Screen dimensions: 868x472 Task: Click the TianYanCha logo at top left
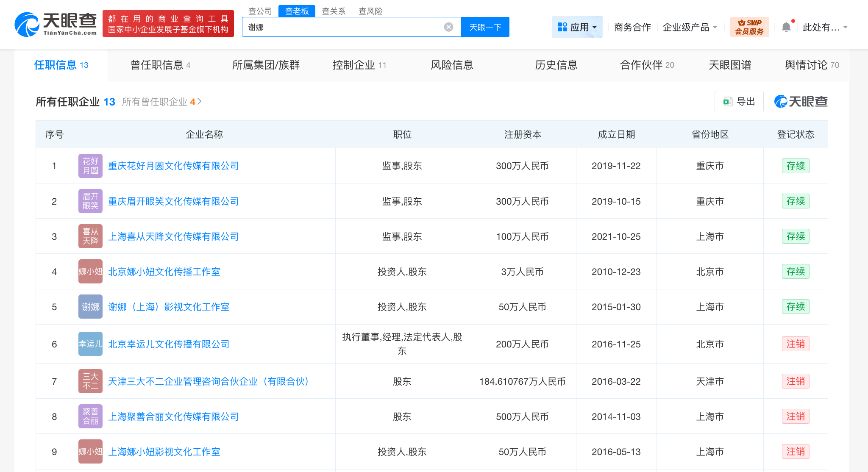56,25
